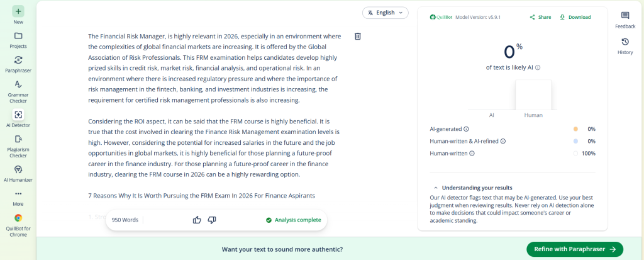Open the Plagiarism Checker tool
Image resolution: width=644 pixels, height=260 pixels.
(18, 140)
